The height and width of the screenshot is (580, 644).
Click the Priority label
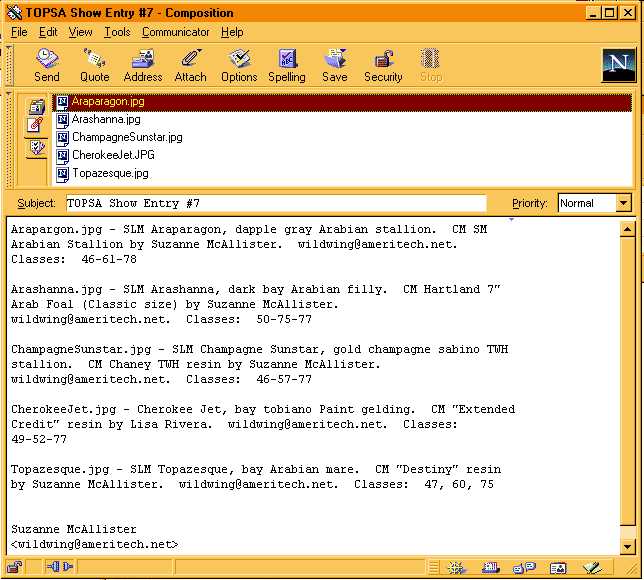pos(530,203)
